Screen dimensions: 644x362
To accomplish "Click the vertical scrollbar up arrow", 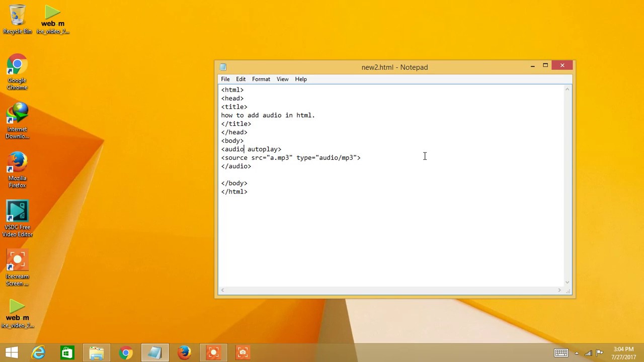I will (568, 89).
